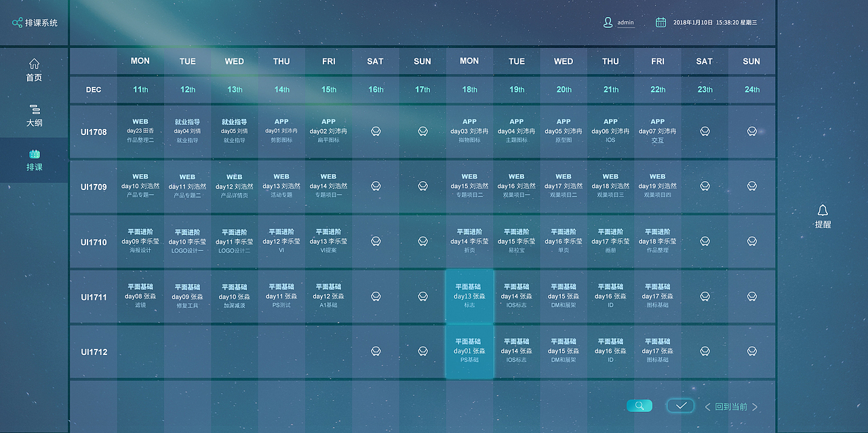The image size is (868, 433).
Task: Click the admin username link
Action: tap(625, 22)
